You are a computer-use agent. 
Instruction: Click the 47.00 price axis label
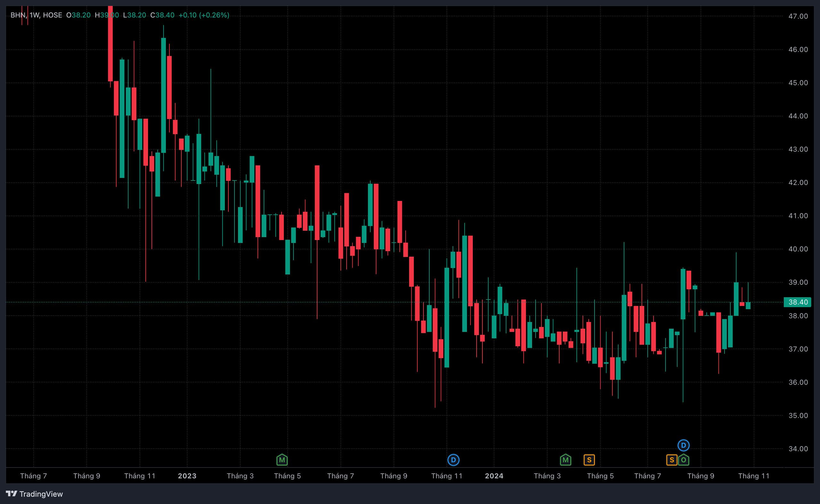point(798,16)
